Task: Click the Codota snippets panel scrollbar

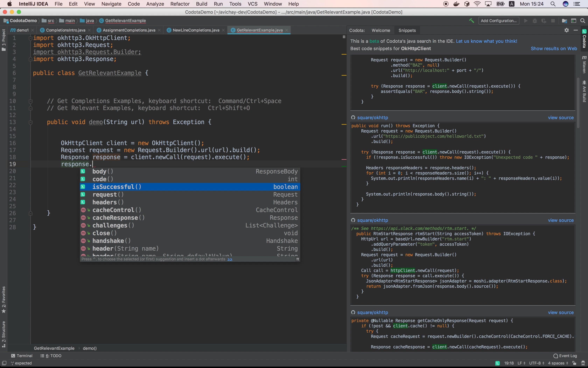Action: (x=578, y=103)
